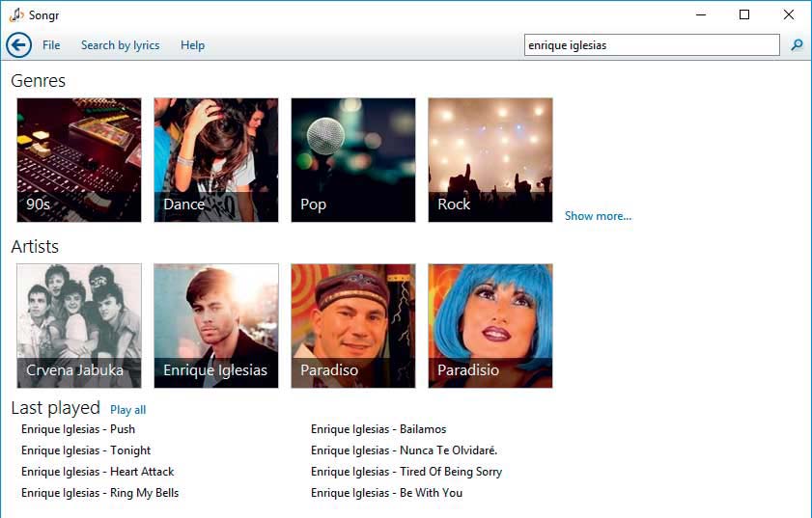The height and width of the screenshot is (518, 812).
Task: Open the Pop genre tile
Action: 353,160
